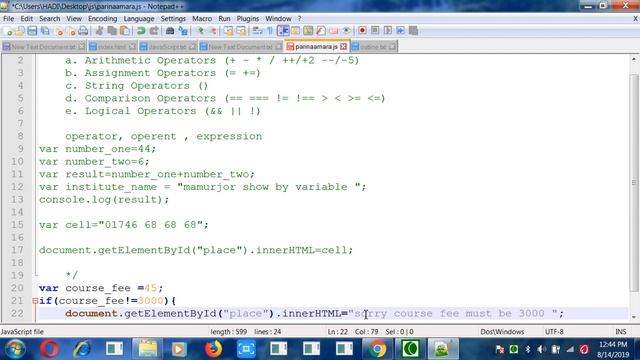This screenshot has width=640, height=360.
Task: Show the Document Map panel icon
Action: coord(308,31)
